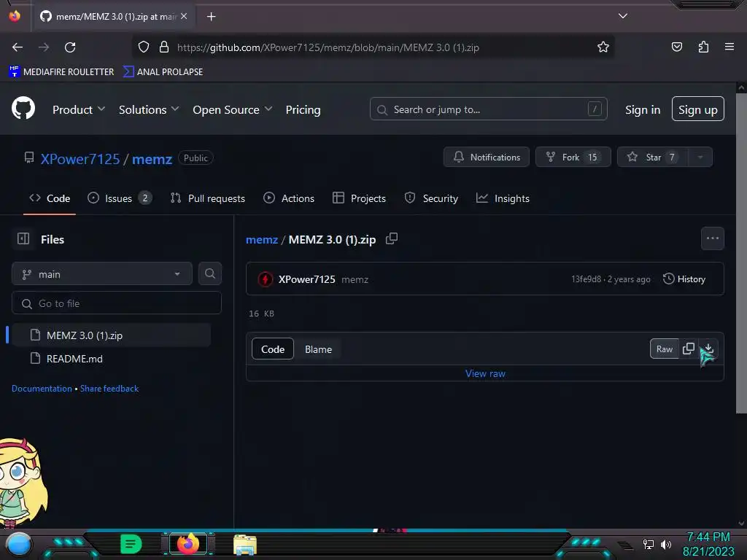Collapse the Files side panel icon

coord(23,238)
